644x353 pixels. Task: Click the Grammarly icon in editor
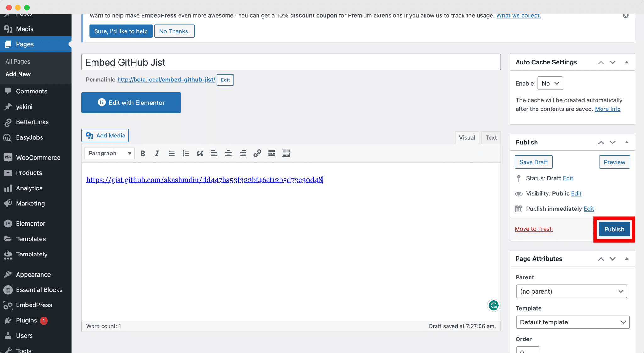494,305
